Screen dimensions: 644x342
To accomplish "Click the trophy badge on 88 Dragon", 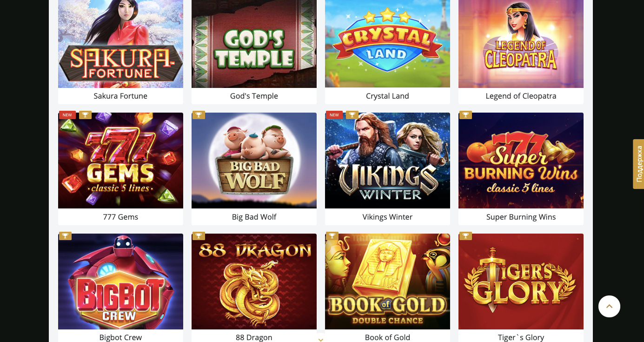I will tap(199, 236).
